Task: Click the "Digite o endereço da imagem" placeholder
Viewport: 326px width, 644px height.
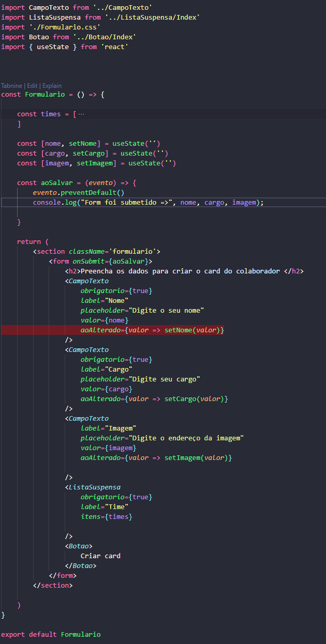Action: [x=186, y=438]
